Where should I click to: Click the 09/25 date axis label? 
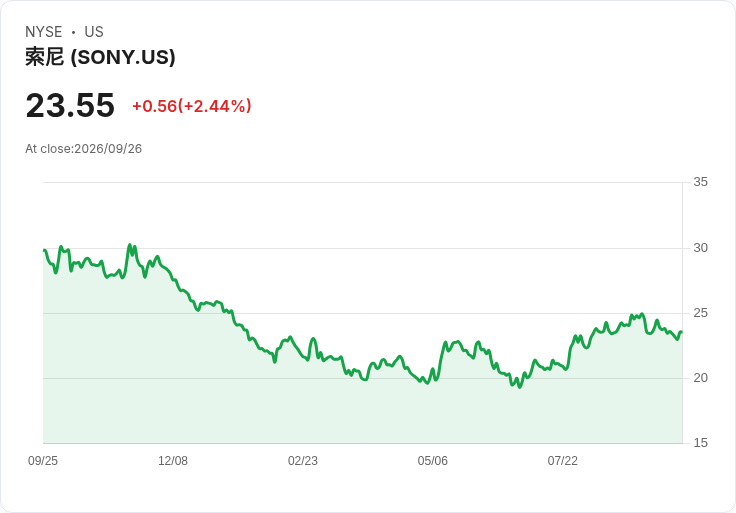click(x=43, y=461)
